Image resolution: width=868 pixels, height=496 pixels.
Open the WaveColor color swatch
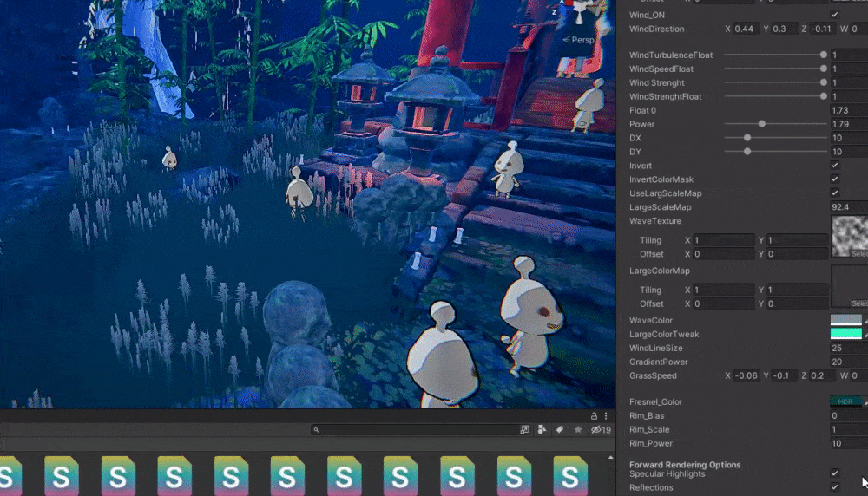pyautogui.click(x=846, y=321)
